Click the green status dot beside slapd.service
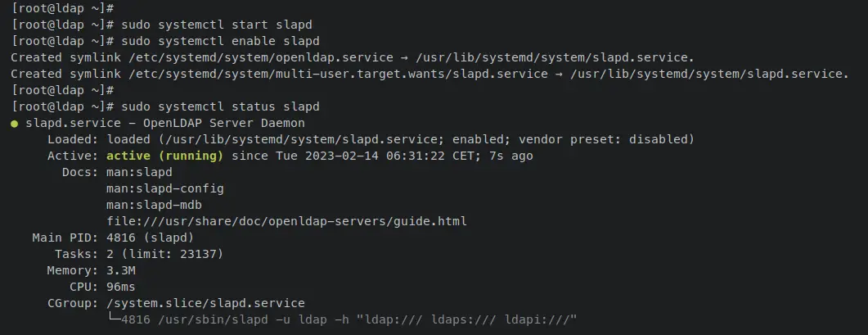This screenshot has height=335, width=868. [15, 124]
